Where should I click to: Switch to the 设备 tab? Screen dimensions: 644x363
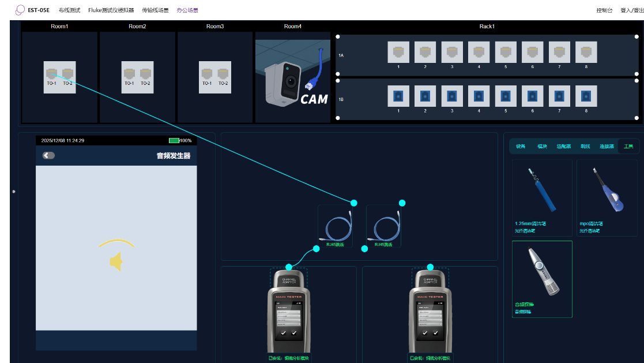521,147
